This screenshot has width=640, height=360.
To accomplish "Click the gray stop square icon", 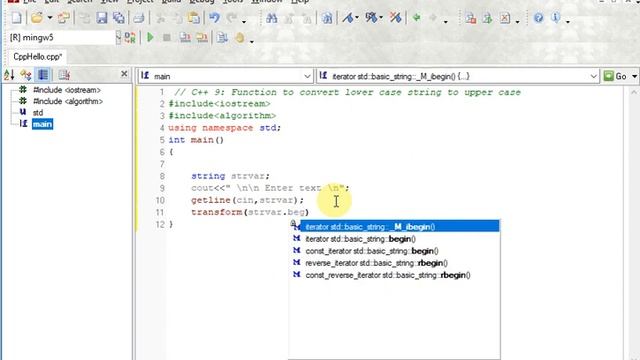I will (x=167, y=38).
